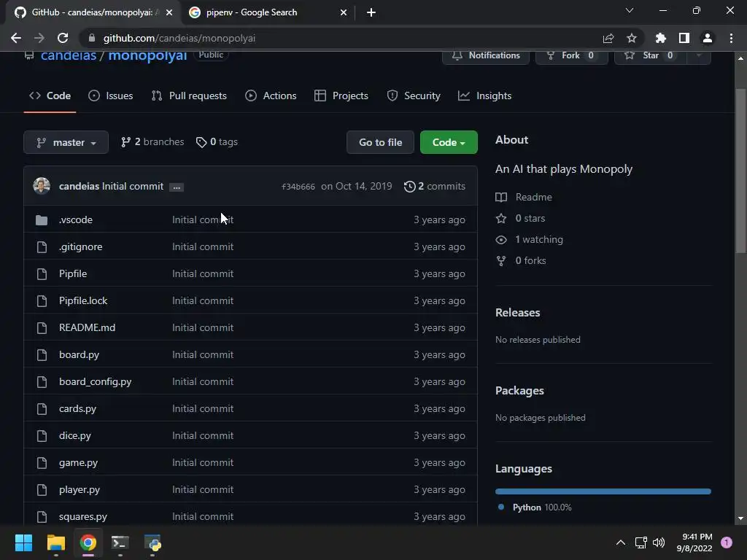Viewport: 747px width, 560px height.
Task: Click the file icon next to README.md
Action: [42, 327]
